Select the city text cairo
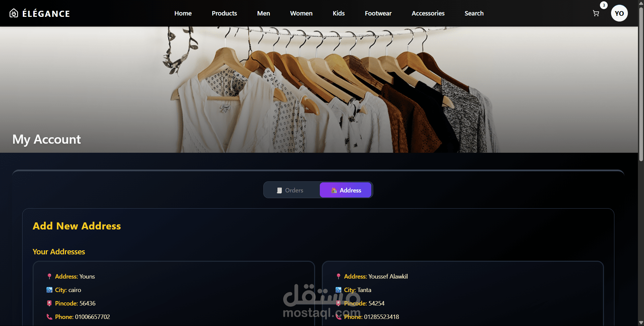Screen dimensions: 644x326 click(75, 290)
